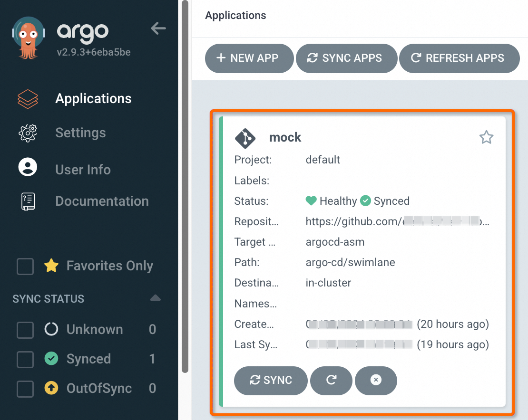Favorite the mock application with star
528x420 pixels.
tap(486, 137)
